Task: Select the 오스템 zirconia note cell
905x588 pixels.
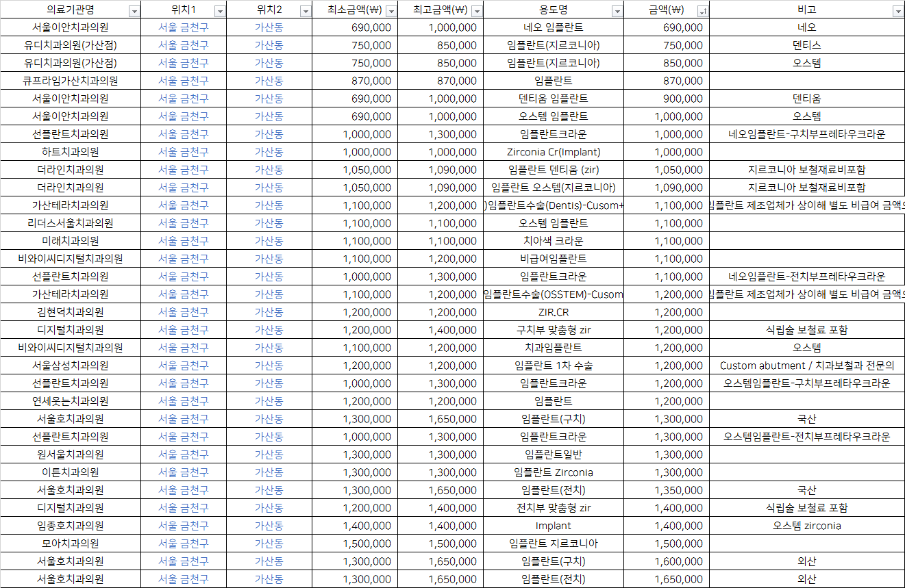Action: (x=807, y=526)
